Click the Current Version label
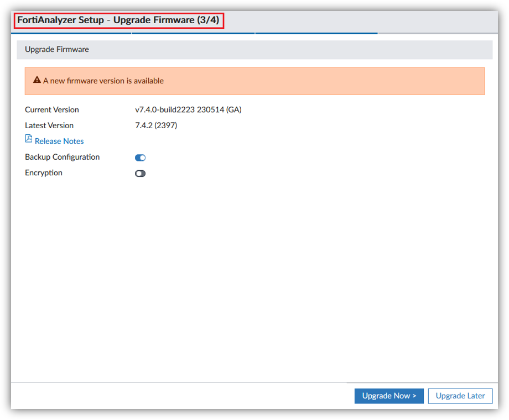The height and width of the screenshot is (420, 509). [52, 109]
